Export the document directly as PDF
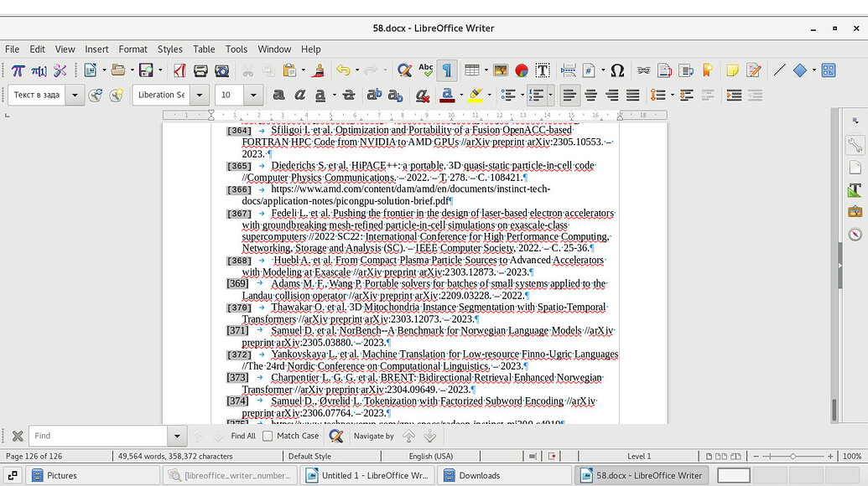The width and height of the screenshot is (868, 486). tap(179, 70)
